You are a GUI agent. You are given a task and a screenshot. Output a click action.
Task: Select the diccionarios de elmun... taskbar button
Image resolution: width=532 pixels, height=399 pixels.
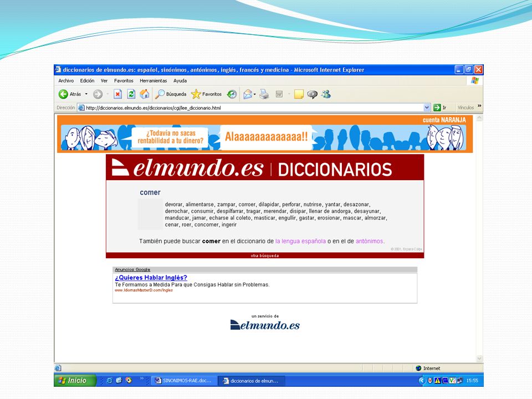(x=252, y=381)
